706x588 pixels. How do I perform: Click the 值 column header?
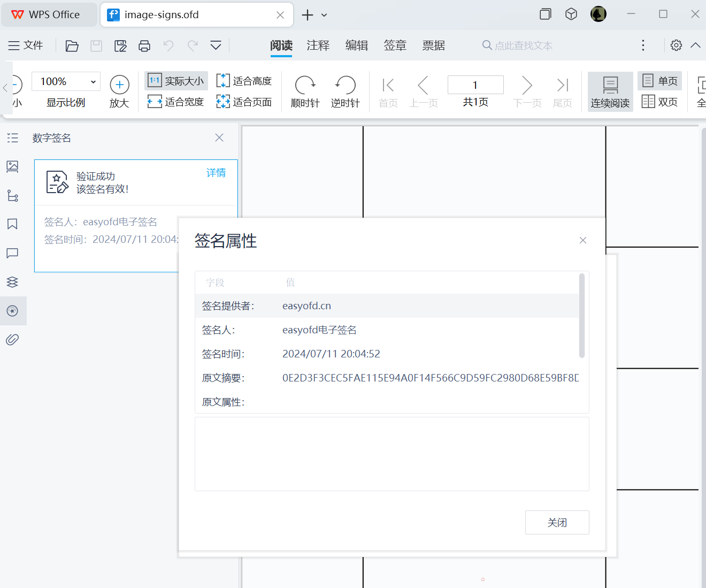pyautogui.click(x=290, y=282)
